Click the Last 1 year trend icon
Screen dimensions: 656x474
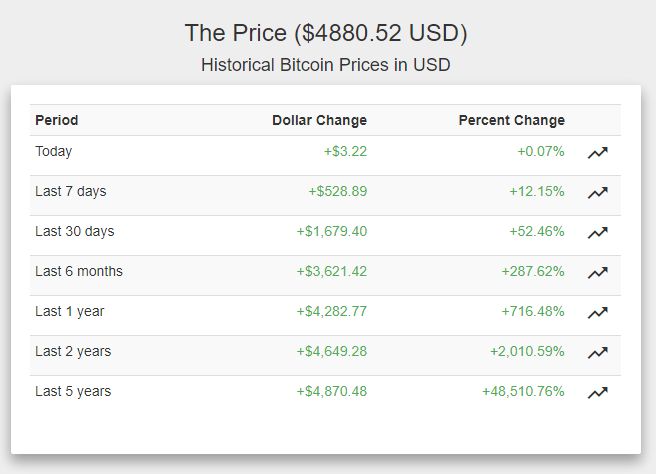[597, 313]
